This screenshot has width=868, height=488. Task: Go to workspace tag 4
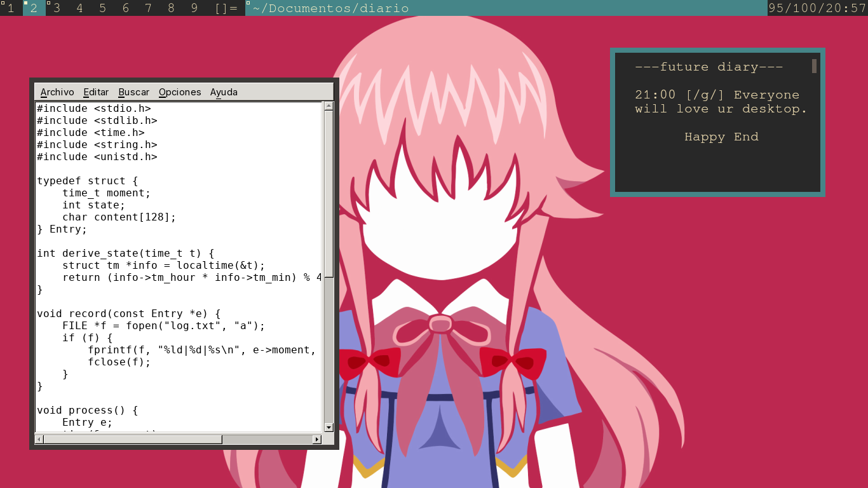point(79,8)
